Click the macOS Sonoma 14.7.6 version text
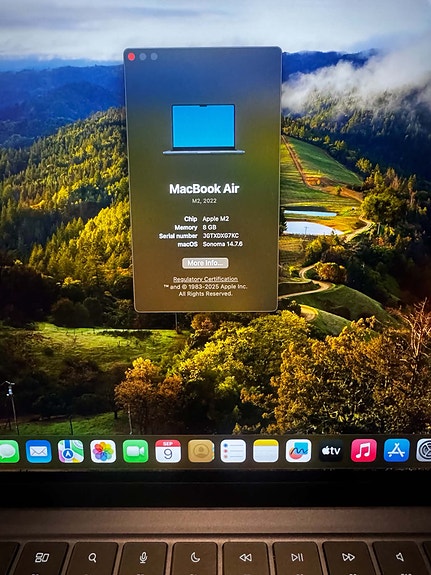 click(x=223, y=244)
